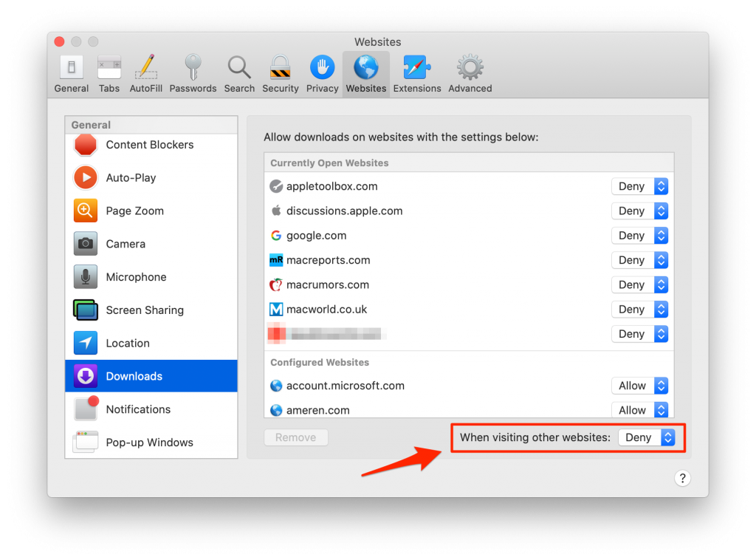Image resolution: width=756 pixels, height=560 pixels.
Task: Click the google.com favicon
Action: coord(276,236)
